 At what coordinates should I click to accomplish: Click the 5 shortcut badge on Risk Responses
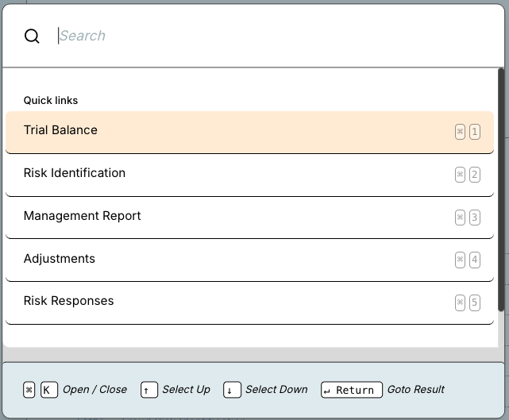(x=475, y=302)
